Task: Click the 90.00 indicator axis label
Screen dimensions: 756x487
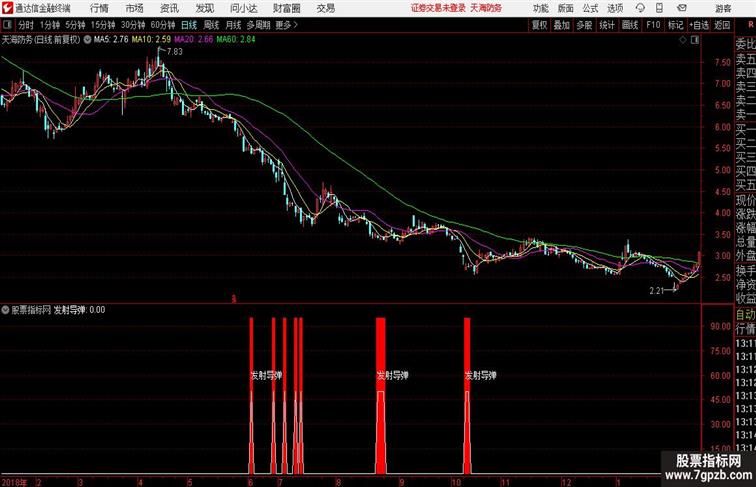Action: (720, 326)
